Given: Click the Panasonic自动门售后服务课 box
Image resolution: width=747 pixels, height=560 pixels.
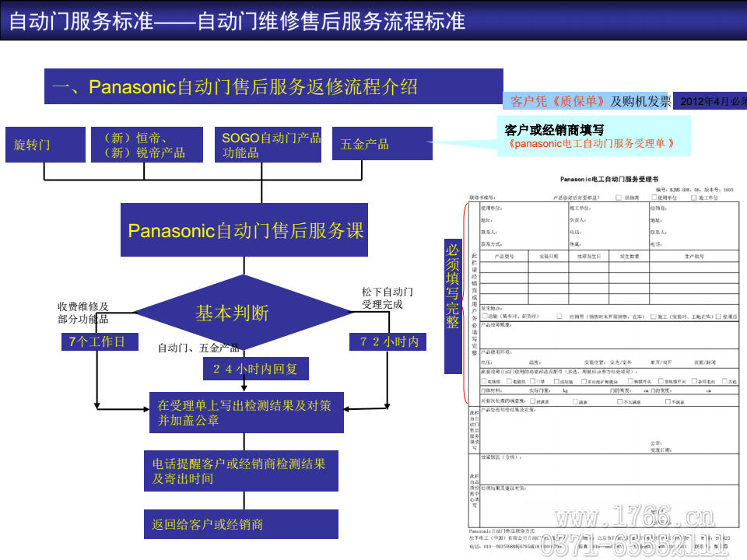Looking at the screenshot, I should (245, 230).
